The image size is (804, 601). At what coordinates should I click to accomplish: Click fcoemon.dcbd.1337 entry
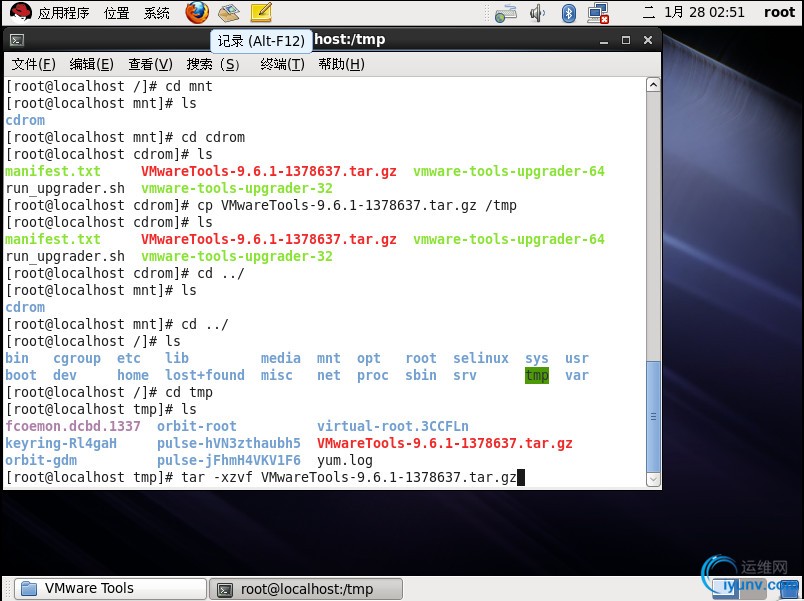73,426
